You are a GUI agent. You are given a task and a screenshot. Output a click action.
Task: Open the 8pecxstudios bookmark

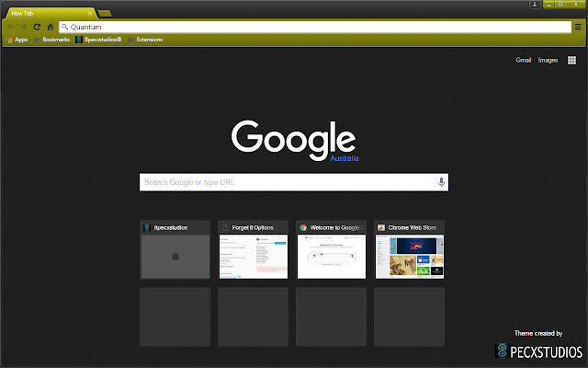[x=98, y=40]
